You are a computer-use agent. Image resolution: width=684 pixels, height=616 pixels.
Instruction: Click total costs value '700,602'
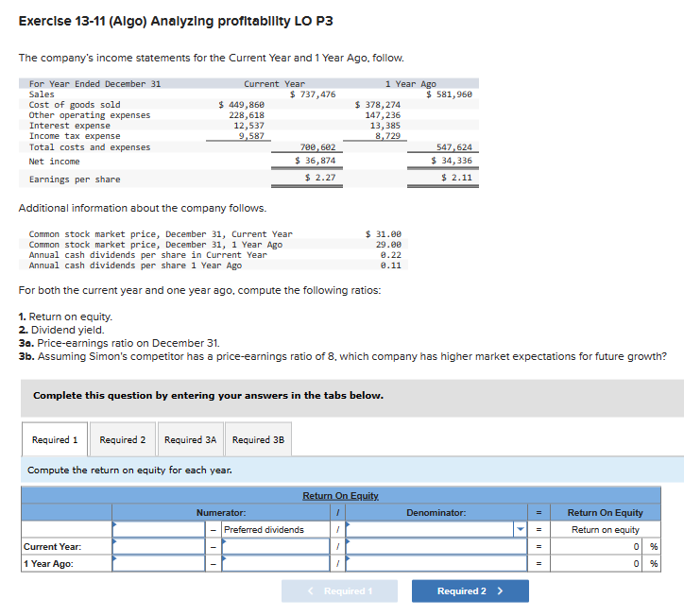pos(317,147)
